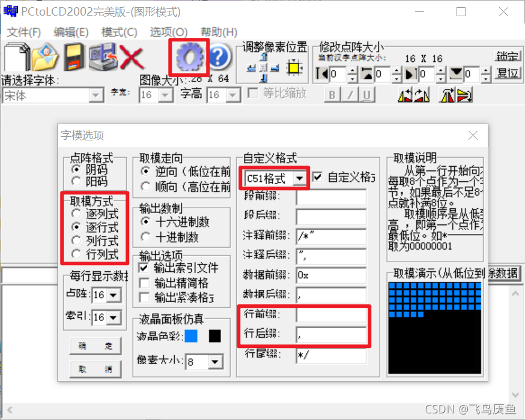Click the bottom-edge size adjust icon
The image size is (525, 420).
[x=456, y=74]
